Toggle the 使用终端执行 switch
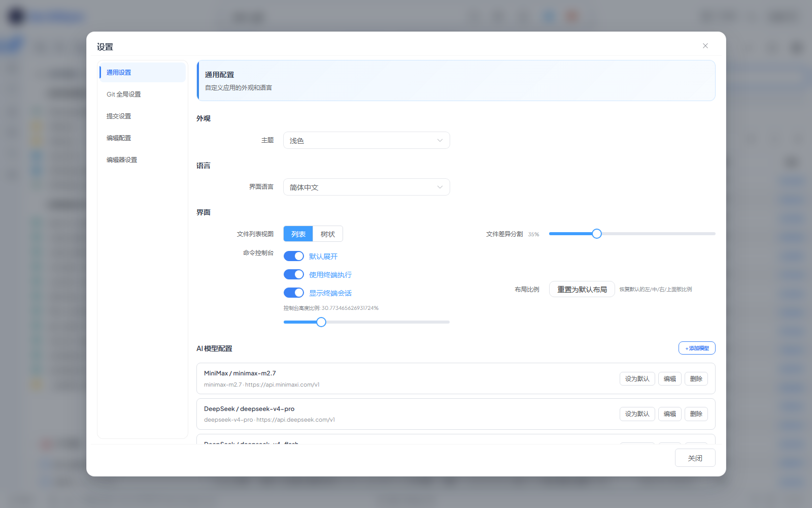The image size is (812, 508). tap(294, 275)
